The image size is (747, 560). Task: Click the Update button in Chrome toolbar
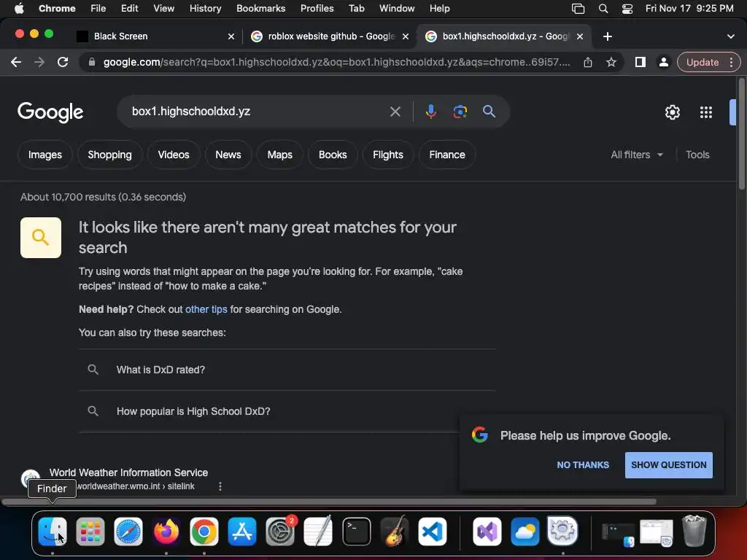[x=703, y=63]
